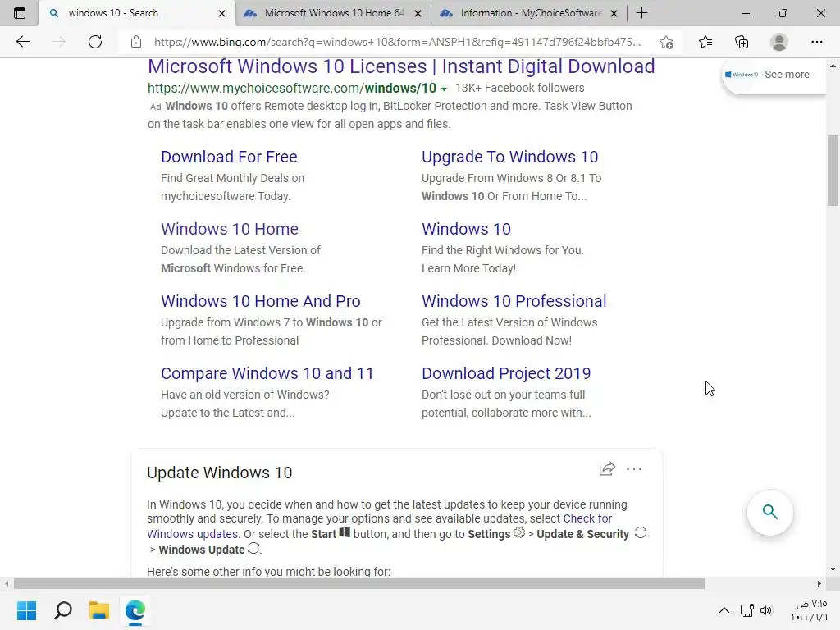This screenshot has width=840, height=630.
Task: Open the taskbar clock and date
Action: click(809, 610)
